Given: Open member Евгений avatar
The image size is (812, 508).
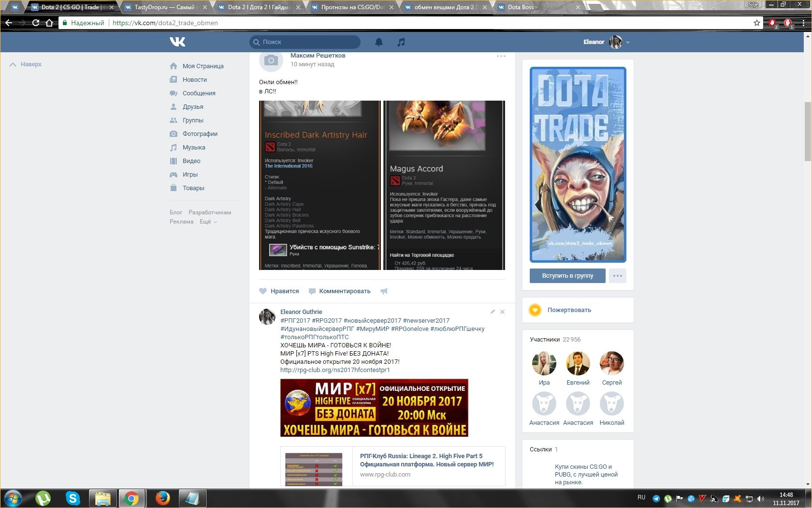Looking at the screenshot, I should 578,363.
